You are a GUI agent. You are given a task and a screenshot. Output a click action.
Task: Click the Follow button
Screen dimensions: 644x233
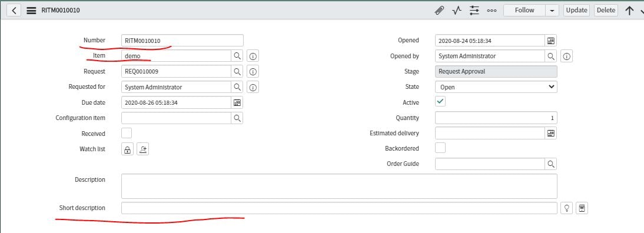tap(525, 10)
